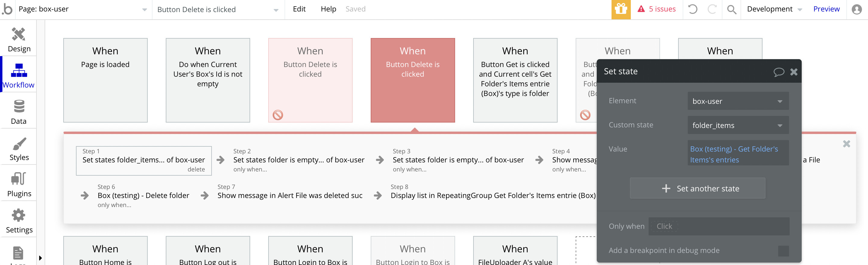868x265 pixels.
Task: Open the Plugins section
Action: coord(19,184)
